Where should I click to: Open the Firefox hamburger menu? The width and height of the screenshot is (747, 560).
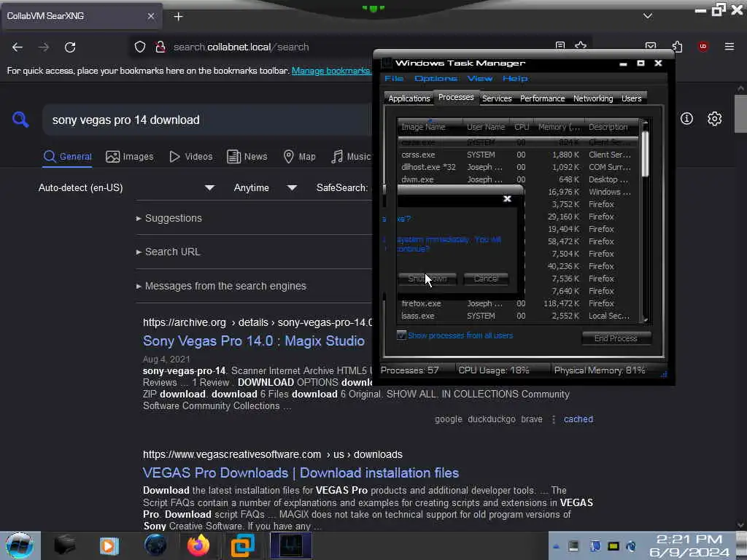(729, 46)
